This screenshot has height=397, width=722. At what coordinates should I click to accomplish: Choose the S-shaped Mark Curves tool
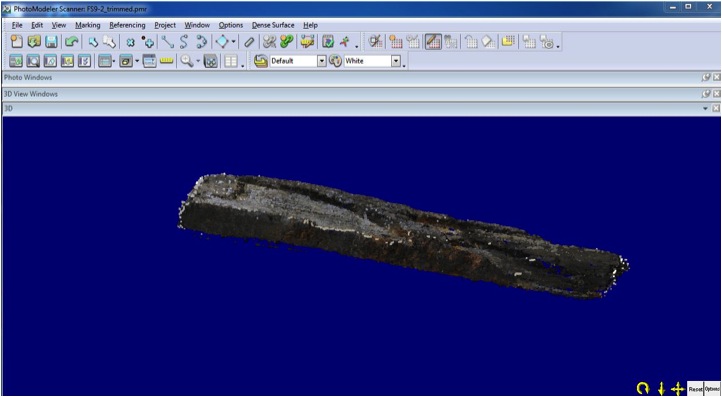[x=184, y=42]
